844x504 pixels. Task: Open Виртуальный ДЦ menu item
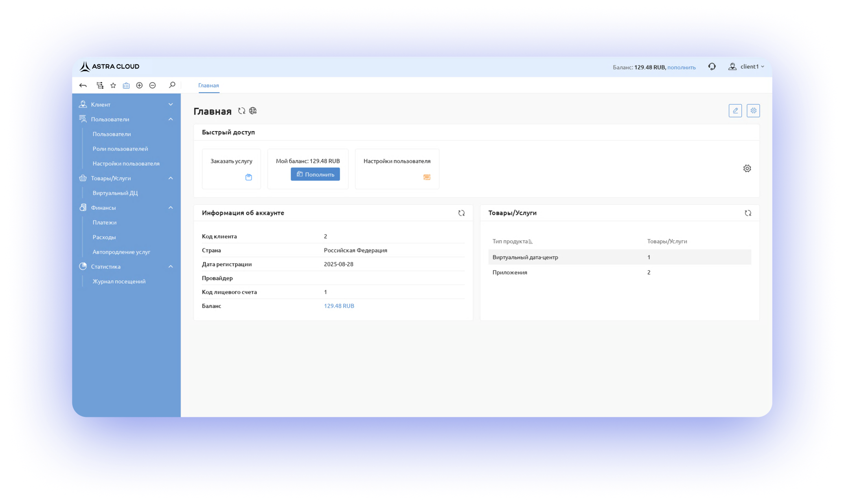(x=115, y=193)
